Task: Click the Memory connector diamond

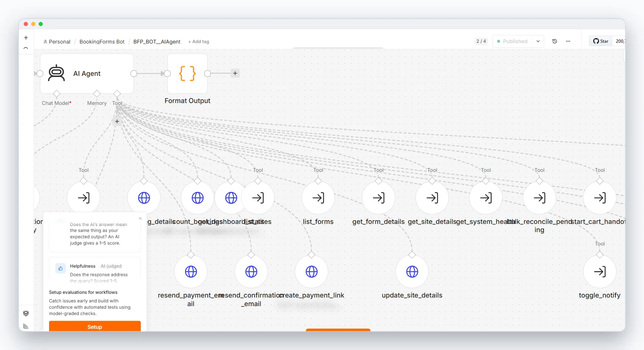Action: coord(97,93)
